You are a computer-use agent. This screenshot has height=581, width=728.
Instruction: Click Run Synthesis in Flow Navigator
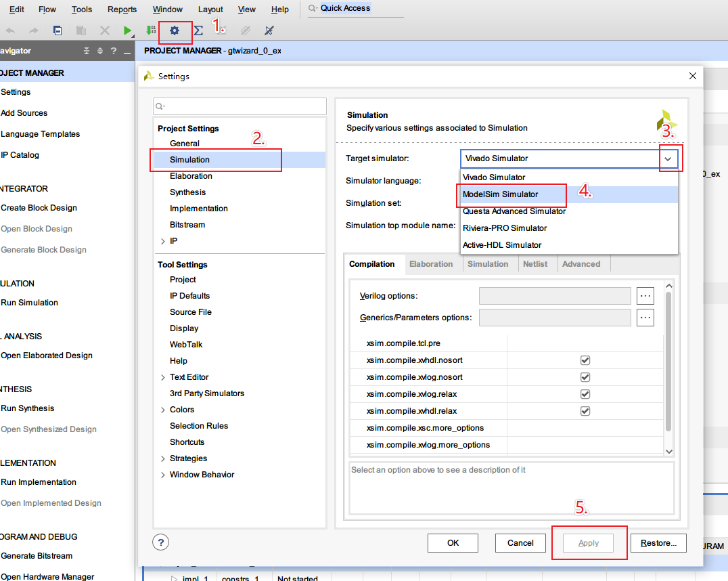[x=27, y=408]
